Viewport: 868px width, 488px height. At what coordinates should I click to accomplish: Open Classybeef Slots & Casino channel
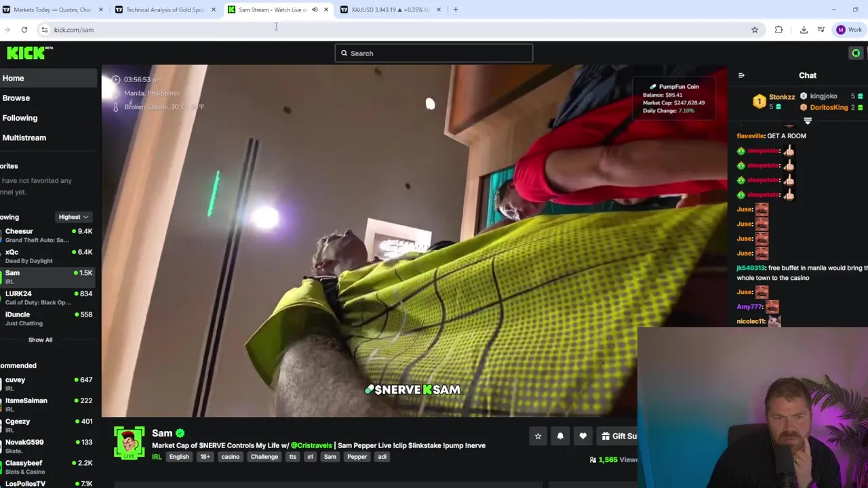pos(47,467)
